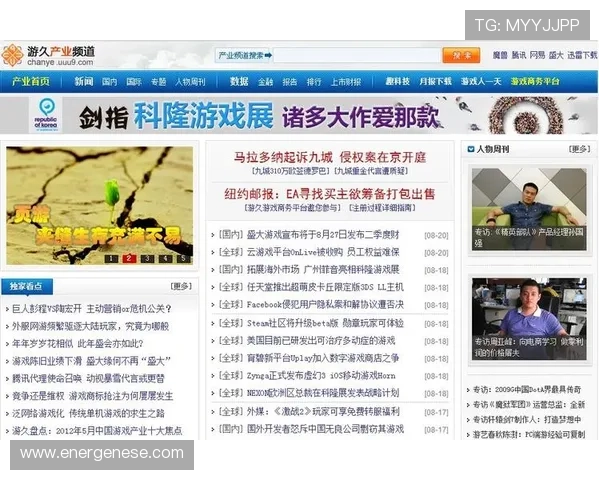This screenshot has width=600, height=480.
Task: Open article 游戏陈旧业绩下滑 盛大缘何不再盛大
Action: pyautogui.click(x=91, y=361)
